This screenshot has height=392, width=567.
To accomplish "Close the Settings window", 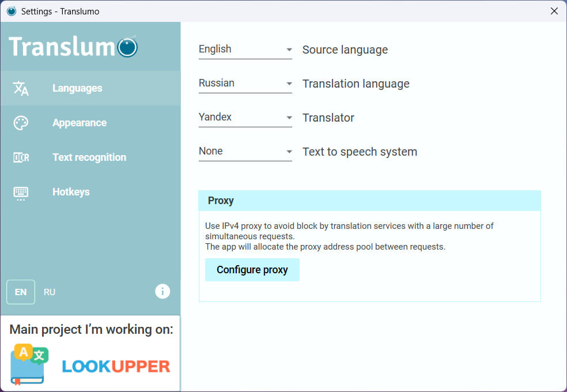I will click(554, 11).
